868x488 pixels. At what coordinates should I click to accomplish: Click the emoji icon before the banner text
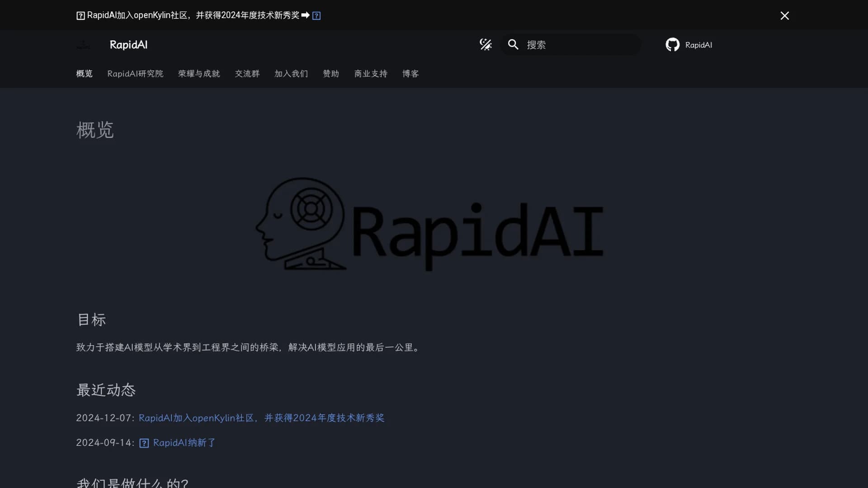coord(80,16)
